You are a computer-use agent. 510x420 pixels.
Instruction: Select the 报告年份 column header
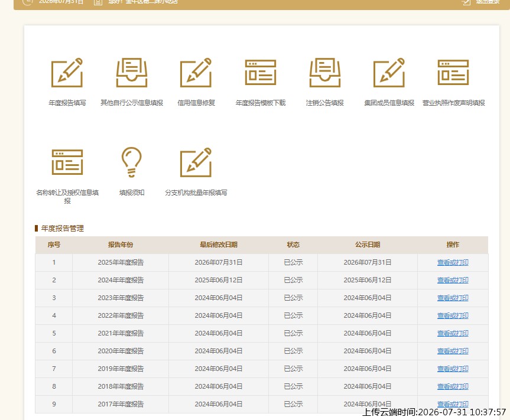[x=121, y=245]
